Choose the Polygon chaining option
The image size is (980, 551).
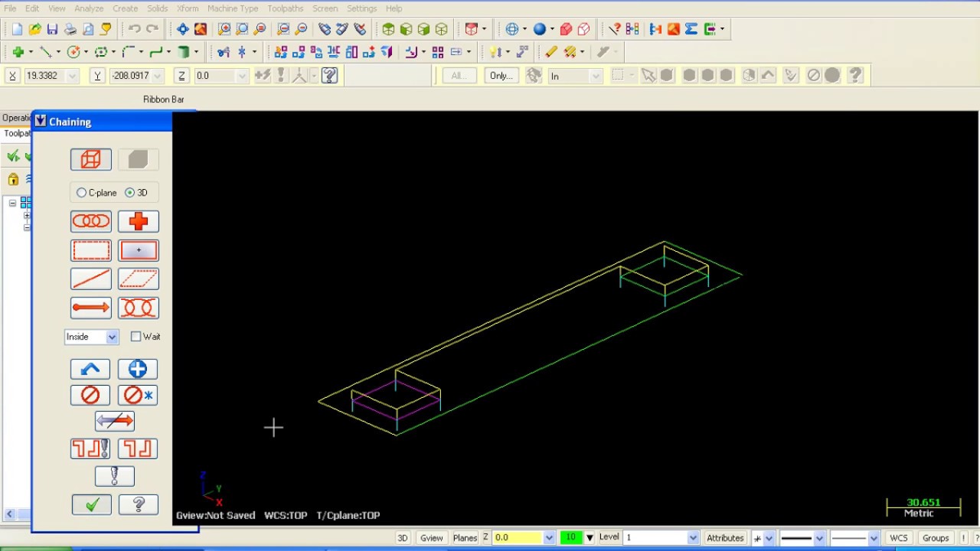(139, 279)
